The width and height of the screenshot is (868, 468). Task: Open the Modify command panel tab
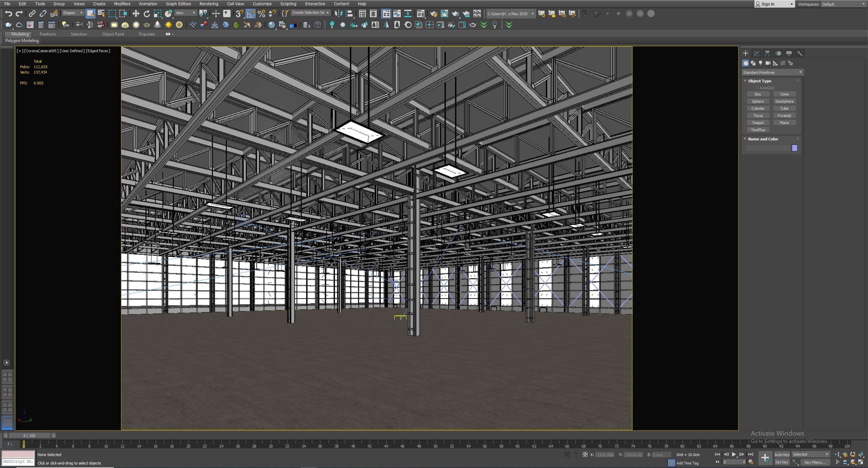pyautogui.click(x=756, y=53)
